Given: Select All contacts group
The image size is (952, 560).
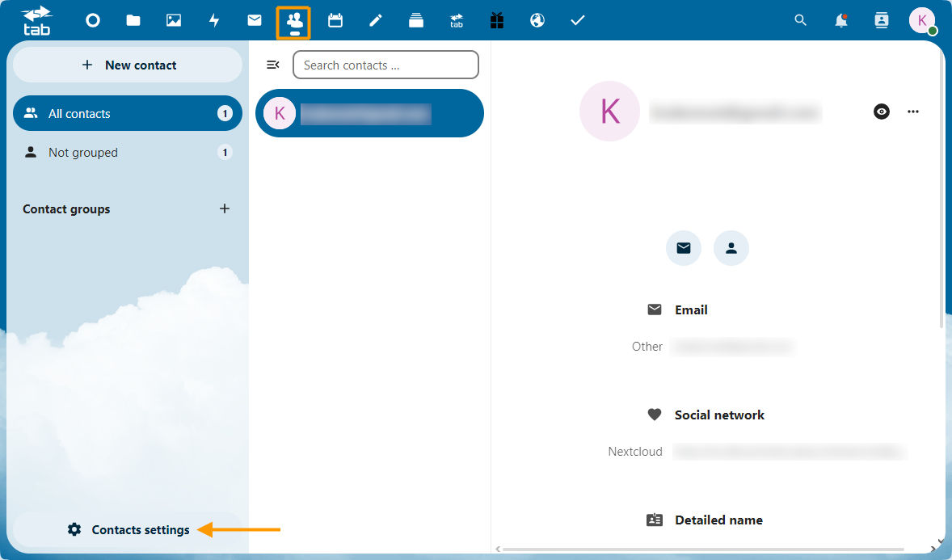Looking at the screenshot, I should [128, 114].
